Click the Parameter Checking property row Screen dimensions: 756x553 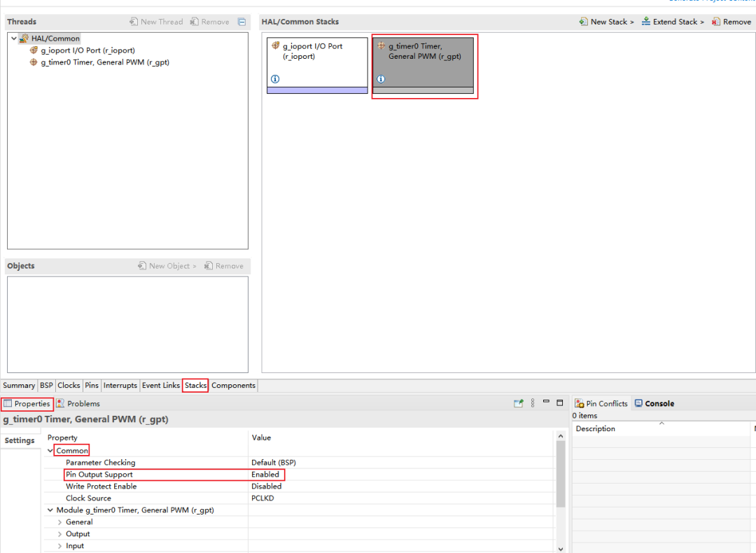tap(299, 463)
